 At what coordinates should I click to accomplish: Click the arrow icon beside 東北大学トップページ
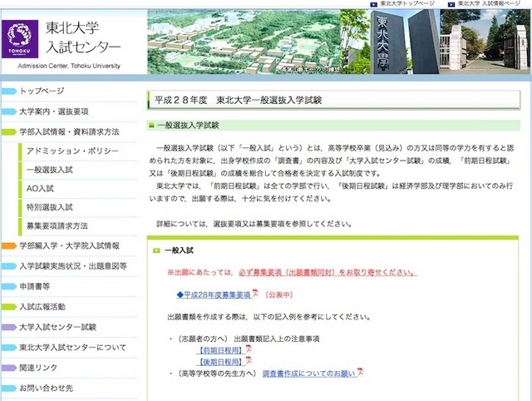(x=373, y=4)
